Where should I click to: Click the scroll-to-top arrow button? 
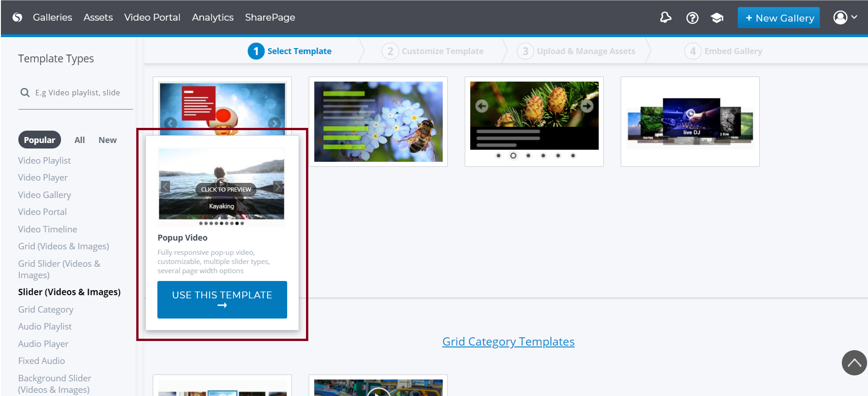[x=854, y=363]
